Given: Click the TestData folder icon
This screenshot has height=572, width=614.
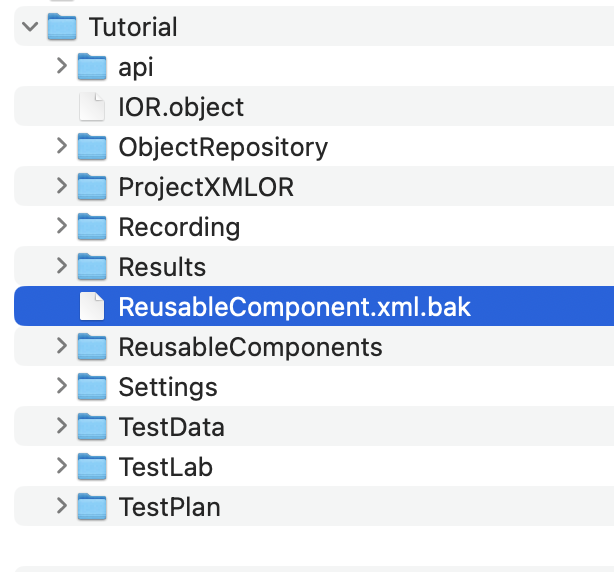Looking at the screenshot, I should point(92,426).
